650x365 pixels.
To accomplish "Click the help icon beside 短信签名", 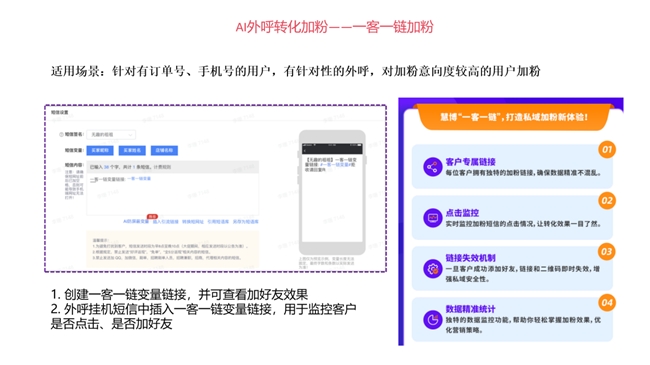I will (61, 134).
